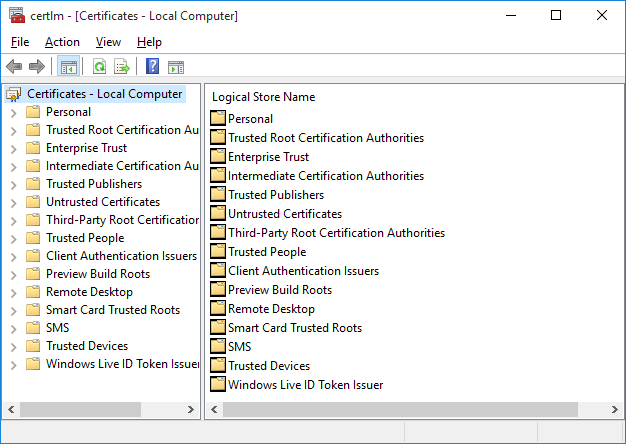Screen dimensions: 626x444
Task: Click the Logical Store Name column header
Action: (x=263, y=97)
